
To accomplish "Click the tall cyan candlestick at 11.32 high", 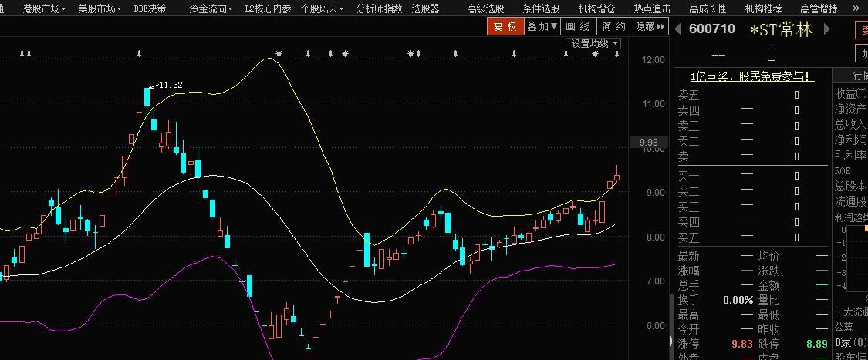I will pyautogui.click(x=147, y=97).
